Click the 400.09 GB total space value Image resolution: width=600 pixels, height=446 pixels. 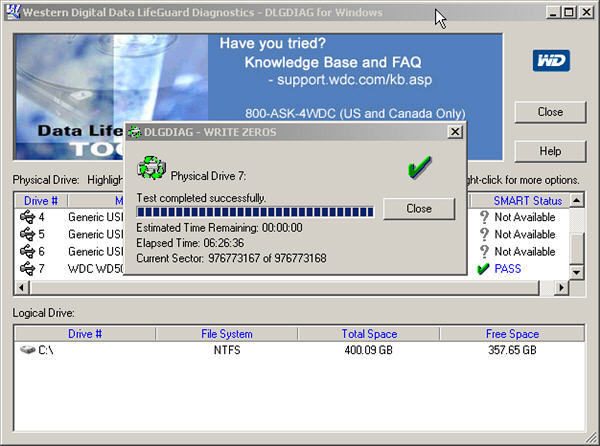[368, 350]
